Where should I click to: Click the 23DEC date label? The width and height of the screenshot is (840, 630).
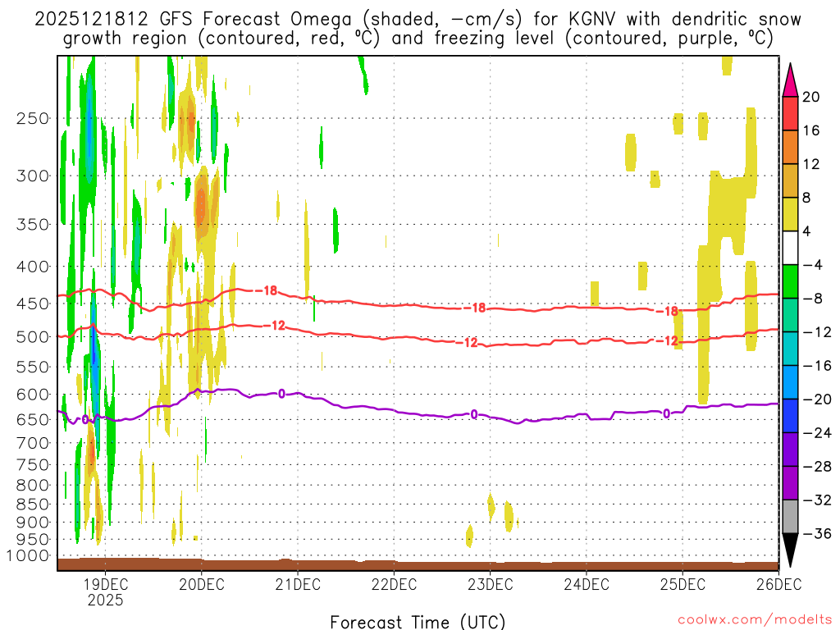[x=491, y=584]
